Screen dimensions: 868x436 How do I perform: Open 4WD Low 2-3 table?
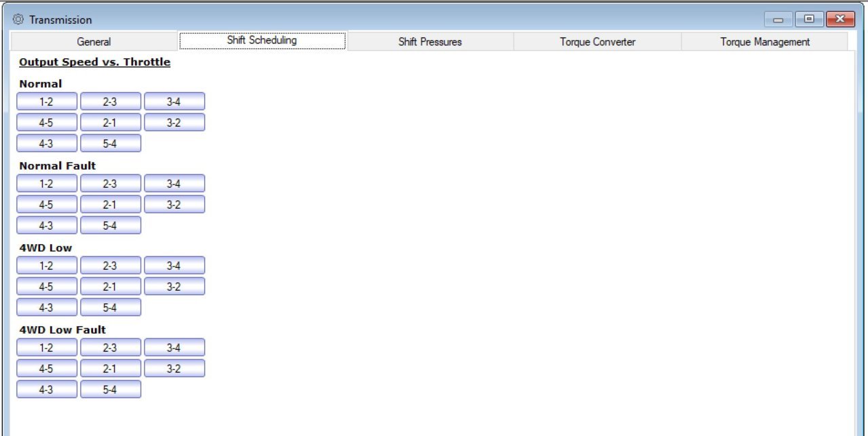pos(111,266)
